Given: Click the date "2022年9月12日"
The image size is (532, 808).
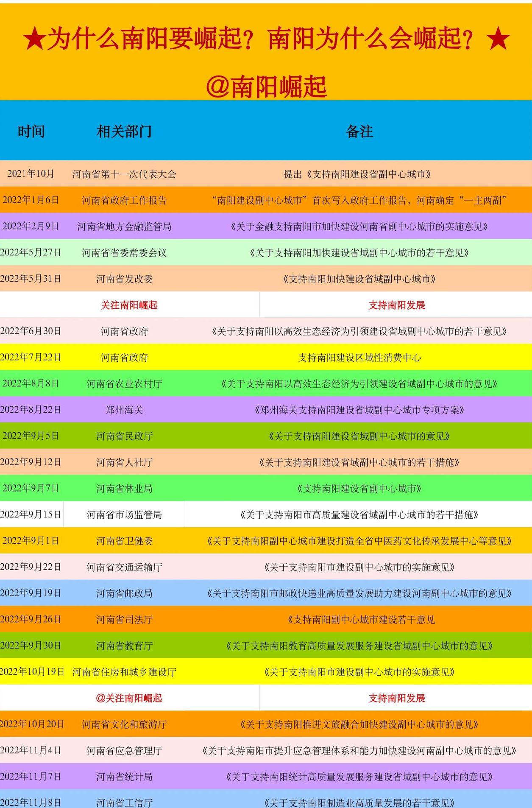Looking at the screenshot, I should click(31, 462).
